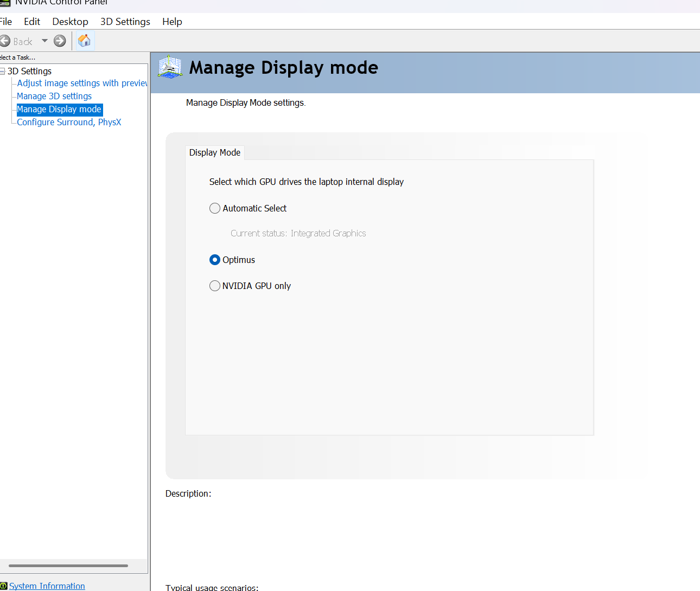Select the Automatic Select radio button
Viewport: 700px width, 591px height.
215,208
